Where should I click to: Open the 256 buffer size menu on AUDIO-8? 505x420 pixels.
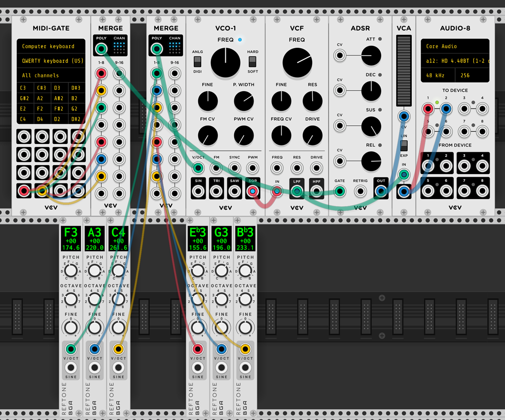click(466, 75)
